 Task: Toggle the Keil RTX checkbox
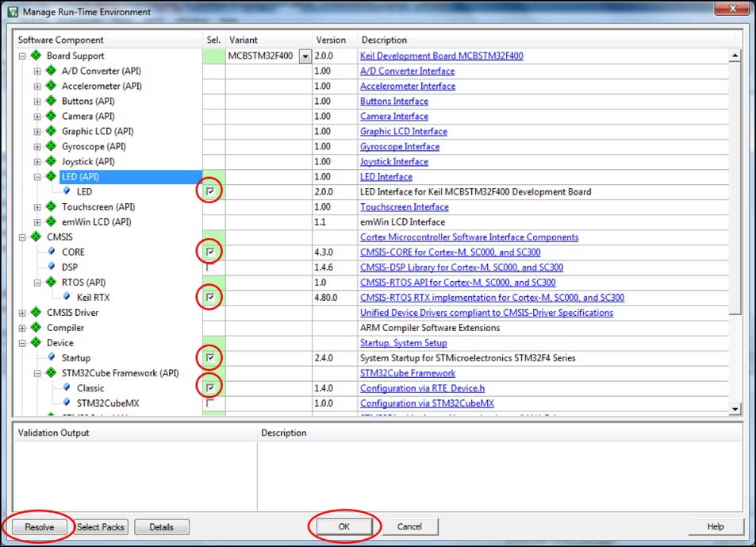click(210, 297)
